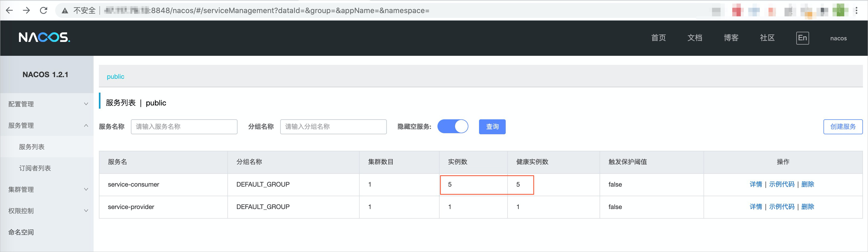Viewport: 868px width, 252px height.
Task: Expand the 配置管理 sidebar section
Action: tap(47, 104)
